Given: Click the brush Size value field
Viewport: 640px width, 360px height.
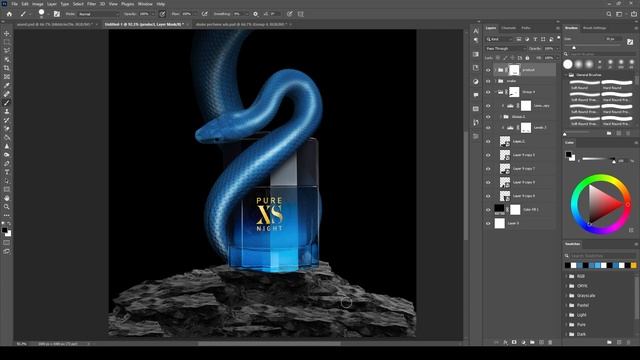Looking at the screenshot, I should point(612,39).
